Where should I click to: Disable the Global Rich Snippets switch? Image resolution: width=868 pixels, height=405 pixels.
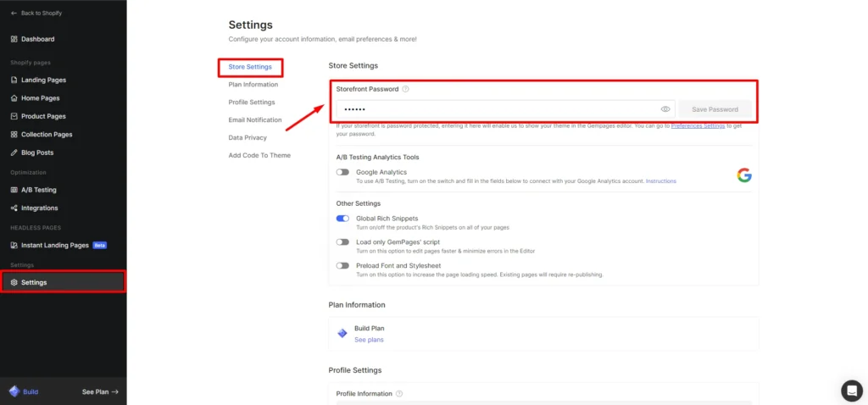click(x=342, y=219)
